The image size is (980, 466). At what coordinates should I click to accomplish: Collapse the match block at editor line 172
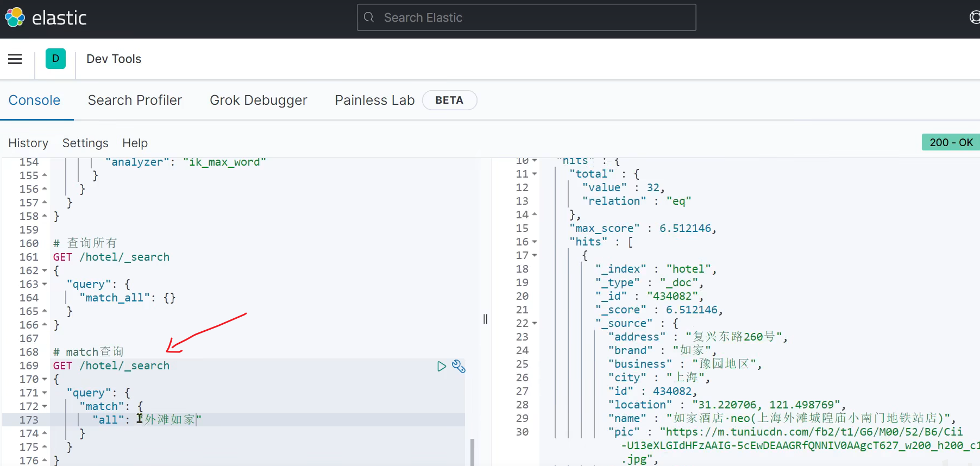[45, 406]
